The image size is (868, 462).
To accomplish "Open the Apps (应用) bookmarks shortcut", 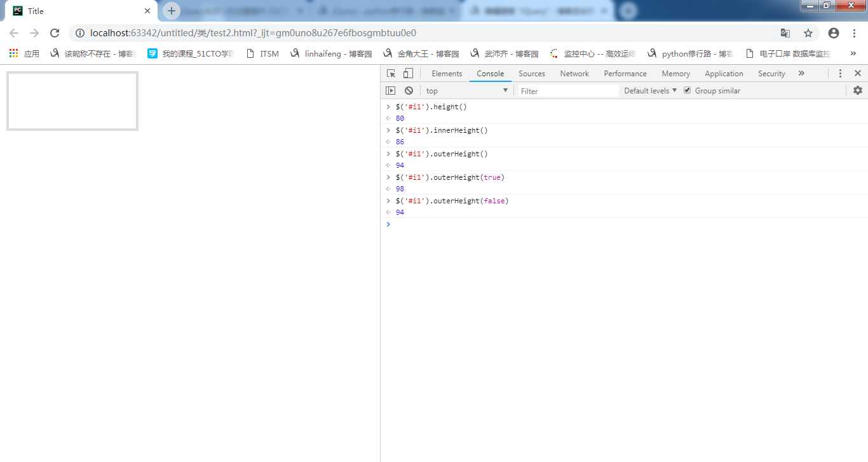I will point(24,53).
